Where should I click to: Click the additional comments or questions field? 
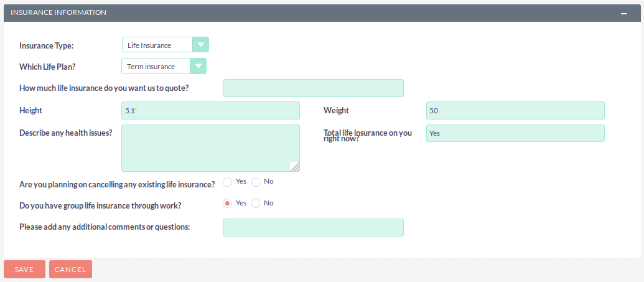pos(313,227)
